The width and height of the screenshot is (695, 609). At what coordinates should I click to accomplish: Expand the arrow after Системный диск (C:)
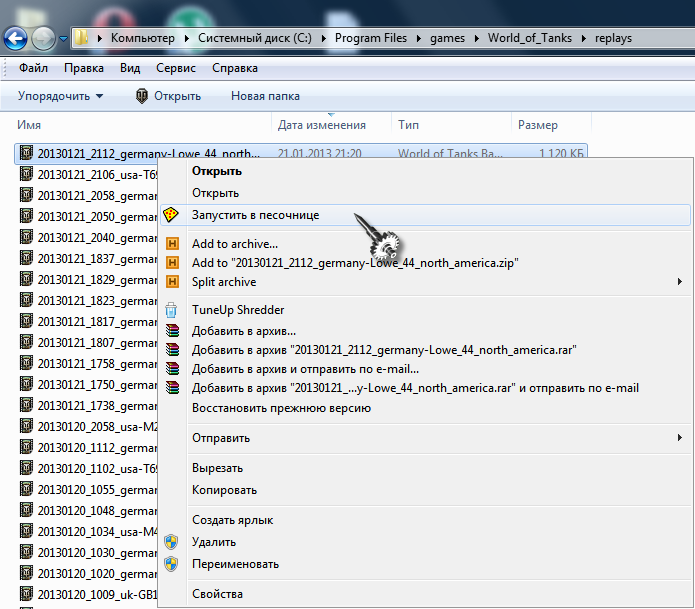324,39
